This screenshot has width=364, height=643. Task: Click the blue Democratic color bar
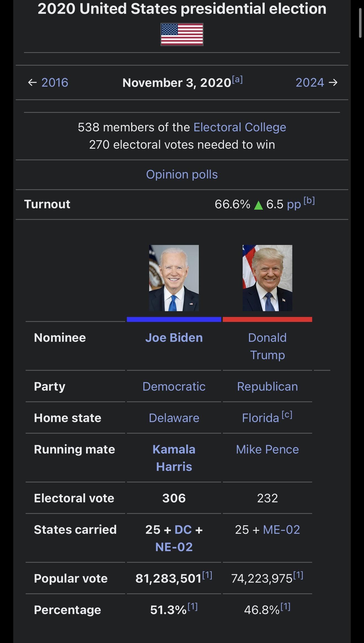pos(174,319)
